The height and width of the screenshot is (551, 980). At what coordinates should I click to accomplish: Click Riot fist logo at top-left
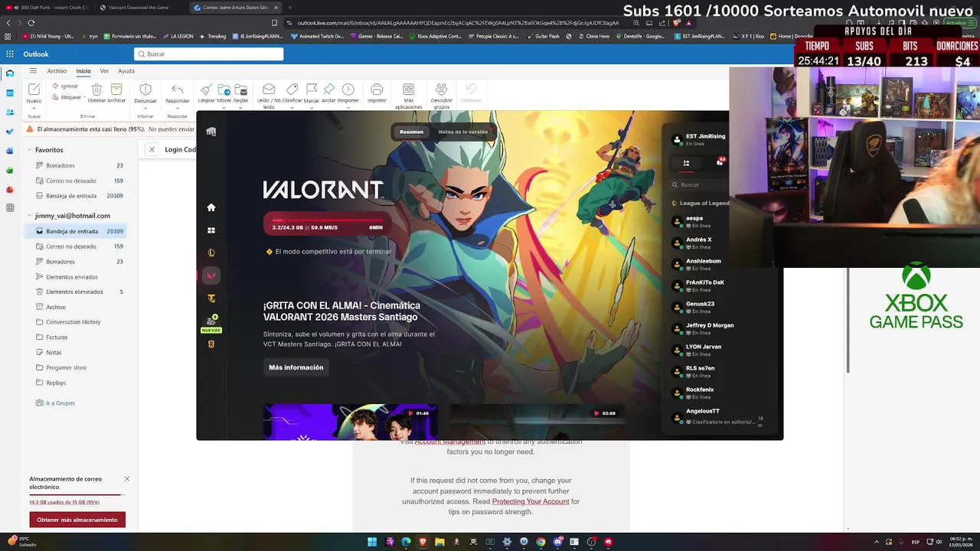coord(211,132)
